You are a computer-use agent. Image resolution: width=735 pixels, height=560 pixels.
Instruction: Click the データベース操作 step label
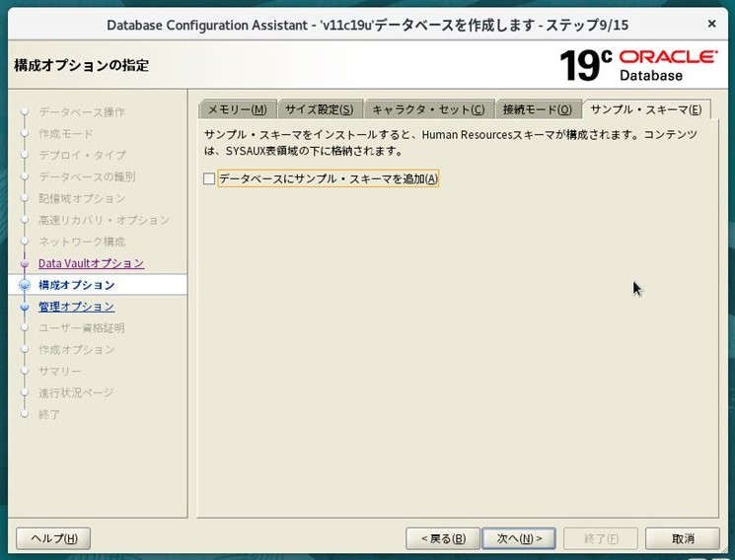(82, 112)
